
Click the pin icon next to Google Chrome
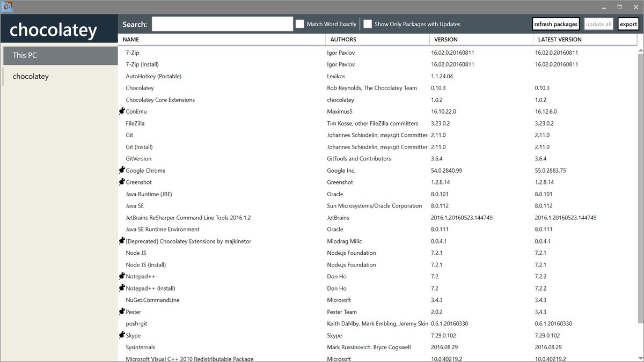(x=122, y=171)
